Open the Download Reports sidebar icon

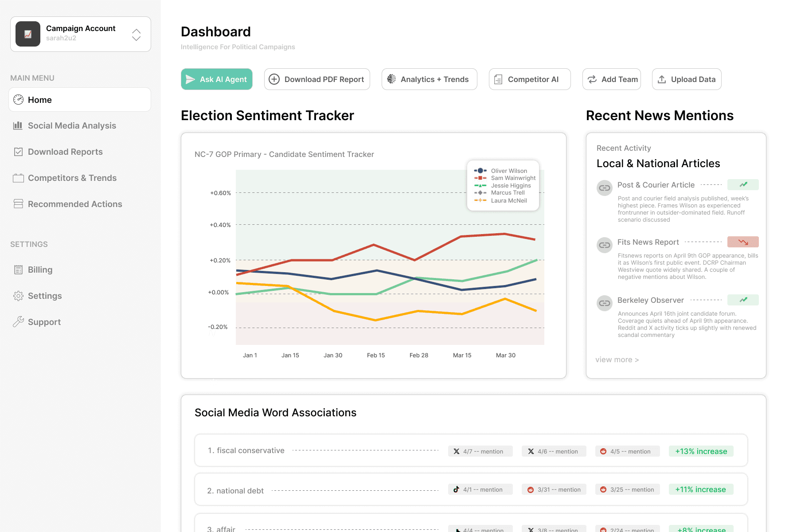18,152
